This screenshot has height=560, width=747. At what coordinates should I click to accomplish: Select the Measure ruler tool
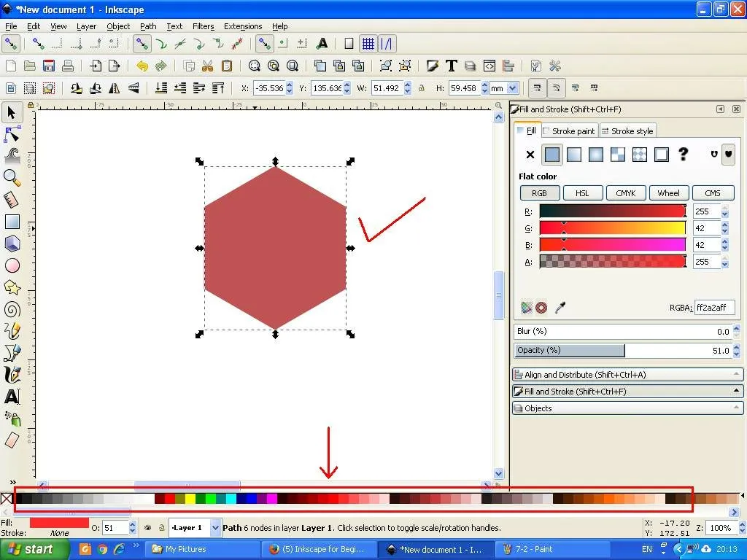click(x=12, y=200)
